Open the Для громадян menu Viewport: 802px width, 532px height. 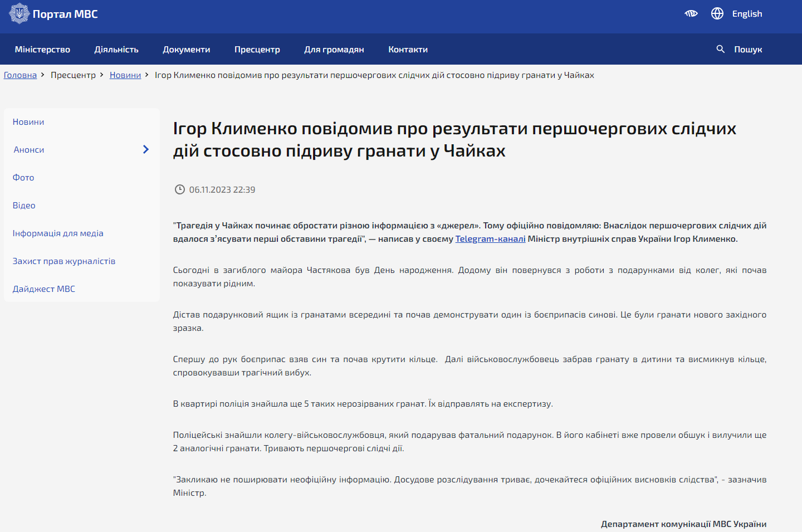[334, 50]
